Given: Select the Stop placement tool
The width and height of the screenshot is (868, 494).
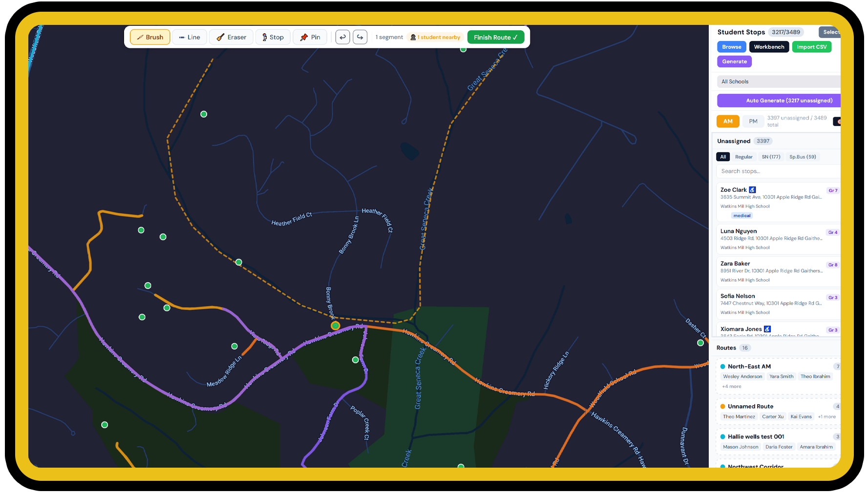Looking at the screenshot, I should [273, 37].
